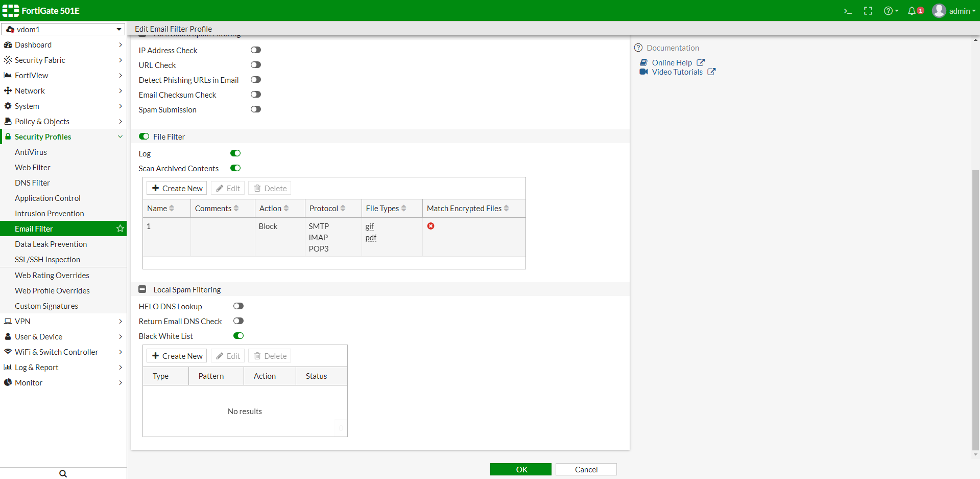Click the OK button to save the profile
This screenshot has width=980, height=479.
tap(520, 469)
